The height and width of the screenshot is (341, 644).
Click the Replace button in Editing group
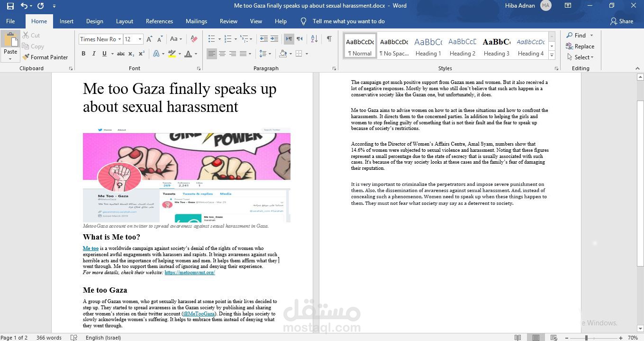pos(580,46)
